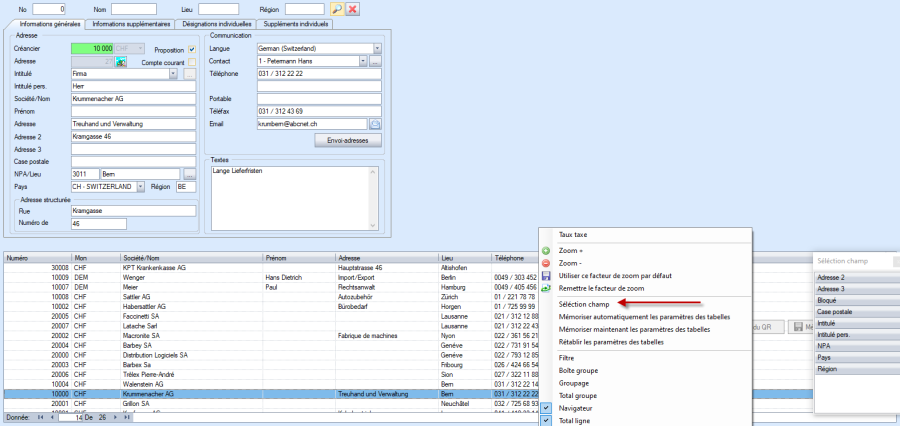The width and height of the screenshot is (900, 426).
Task: Click the email envelope icon
Action: (x=375, y=124)
